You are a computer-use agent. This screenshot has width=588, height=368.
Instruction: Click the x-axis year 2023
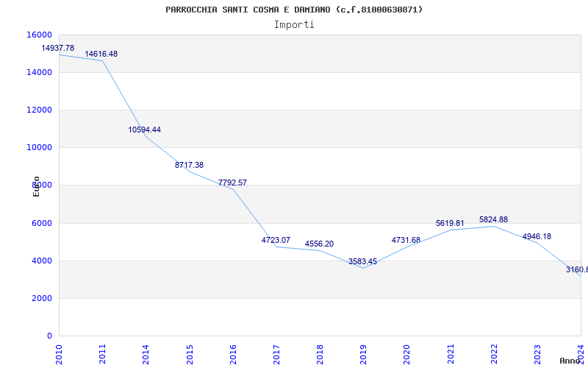pyautogui.click(x=537, y=355)
